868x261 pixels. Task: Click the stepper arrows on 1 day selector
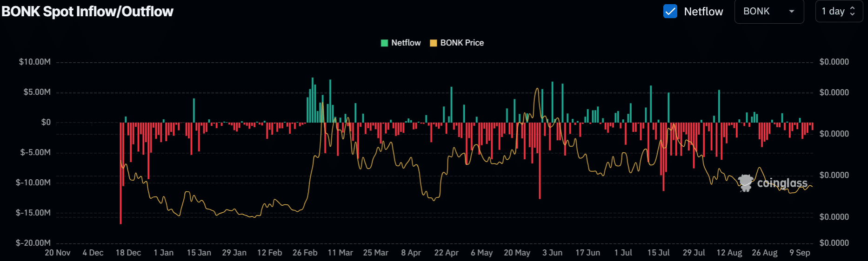(x=852, y=11)
